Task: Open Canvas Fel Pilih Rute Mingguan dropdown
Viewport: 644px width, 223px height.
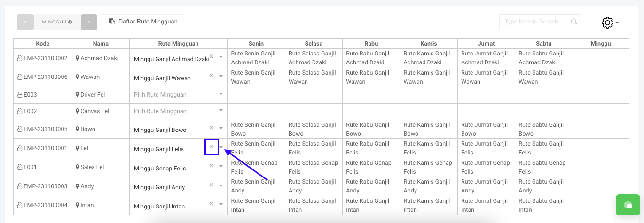Action: coord(221,111)
